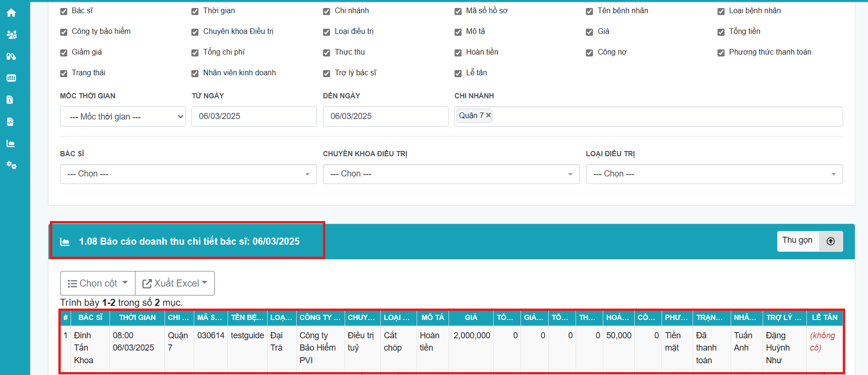Open the Chọn cột menu
Viewport: 868px width, 375px height.
(x=98, y=283)
